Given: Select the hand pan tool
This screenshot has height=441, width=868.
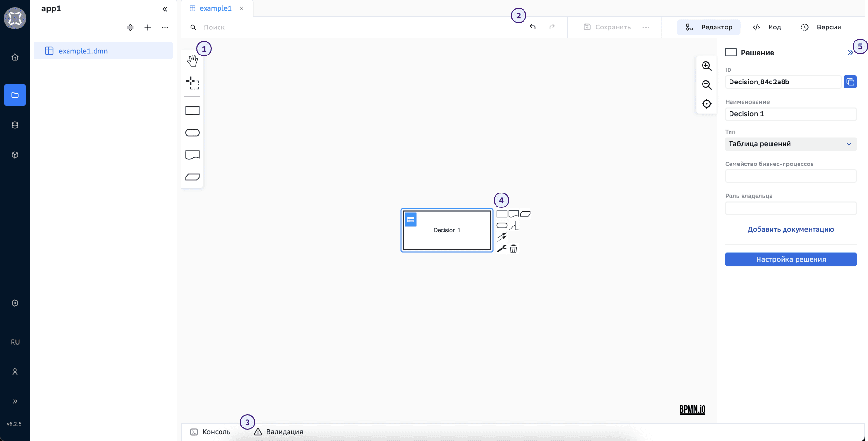Looking at the screenshot, I should point(193,61).
